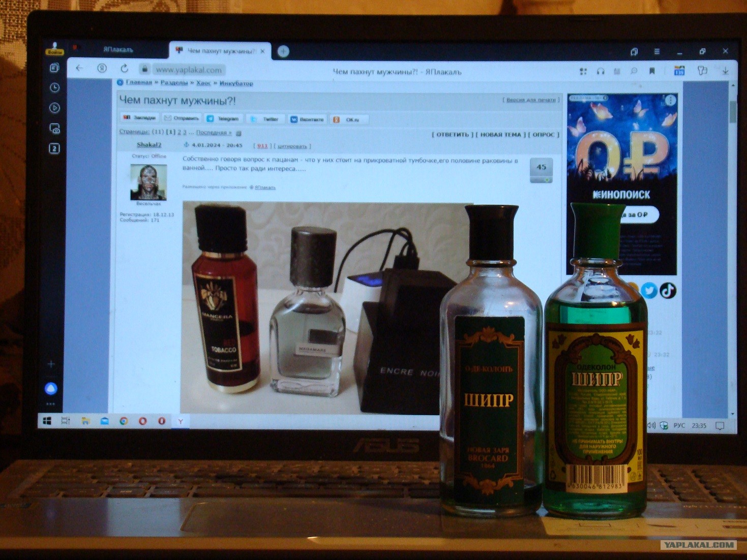Switch input language via РУС indicator
This screenshot has height=560, width=747.
679,425
